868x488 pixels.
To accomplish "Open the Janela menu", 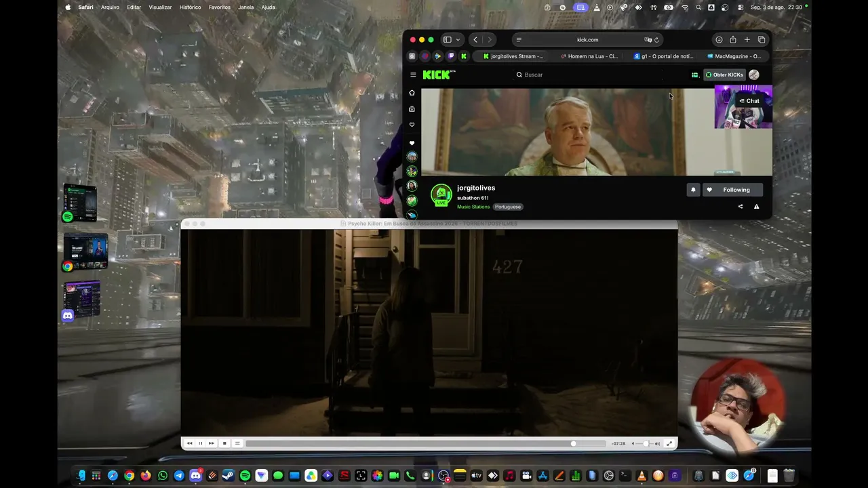I will coord(246,7).
